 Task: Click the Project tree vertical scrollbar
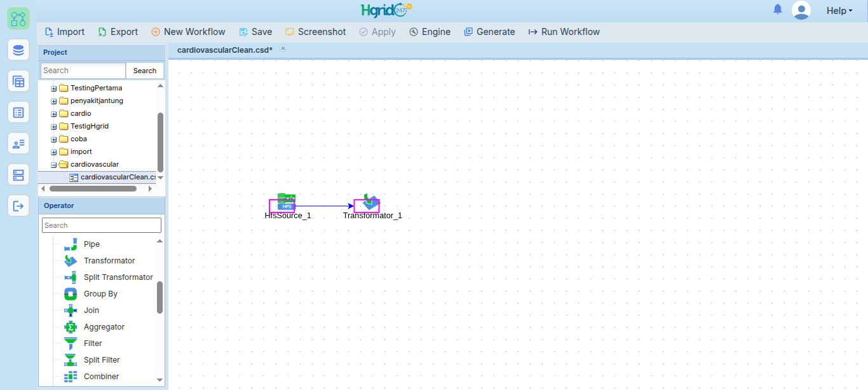pyautogui.click(x=160, y=141)
